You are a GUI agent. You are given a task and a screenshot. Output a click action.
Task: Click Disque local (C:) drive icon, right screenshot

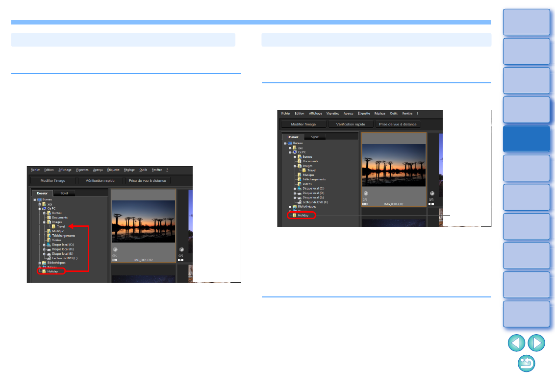coord(300,189)
